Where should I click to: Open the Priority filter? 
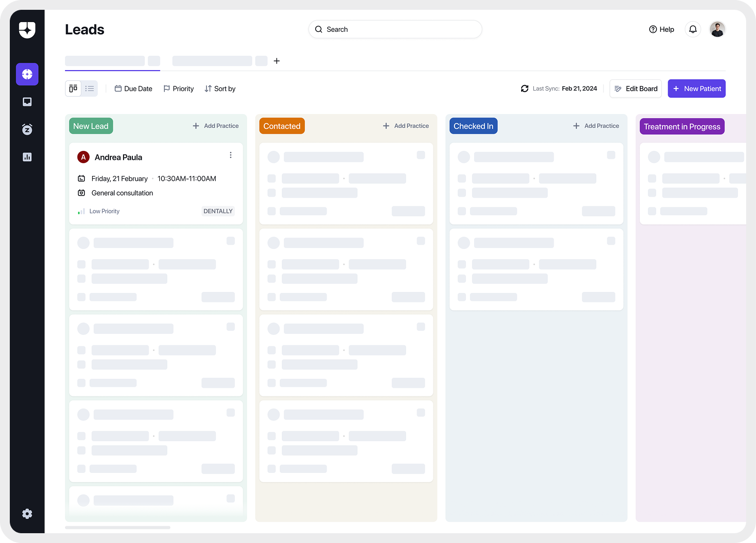178,89
